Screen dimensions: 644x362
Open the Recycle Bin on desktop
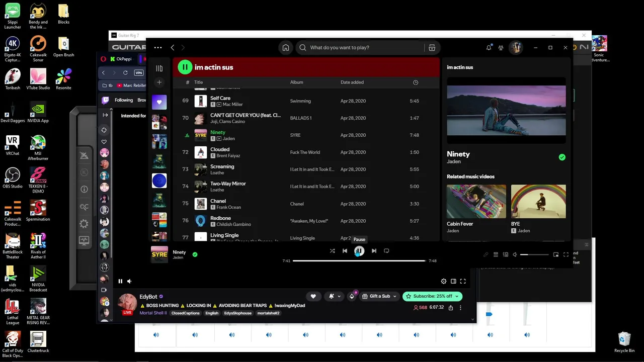click(x=624, y=342)
